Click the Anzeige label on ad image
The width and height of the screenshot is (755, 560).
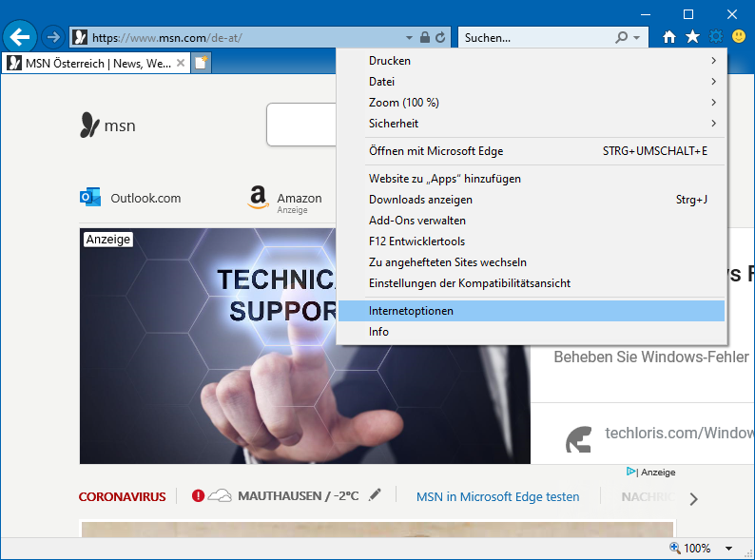(107, 240)
